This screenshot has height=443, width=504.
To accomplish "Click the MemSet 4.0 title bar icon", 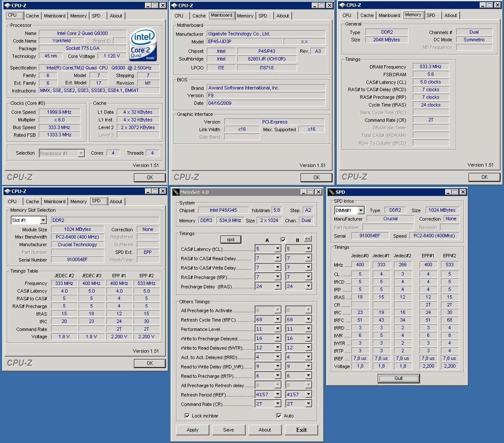I will (176, 192).
